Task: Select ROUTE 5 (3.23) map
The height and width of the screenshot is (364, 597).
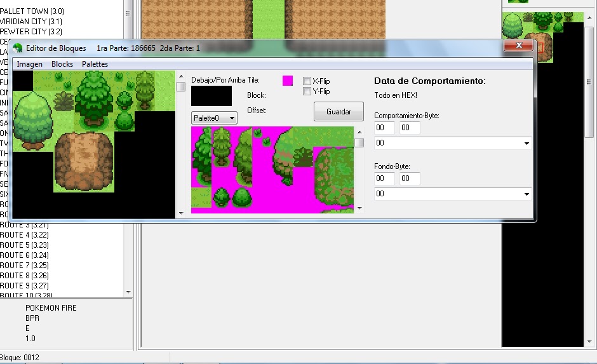Action: click(24, 245)
